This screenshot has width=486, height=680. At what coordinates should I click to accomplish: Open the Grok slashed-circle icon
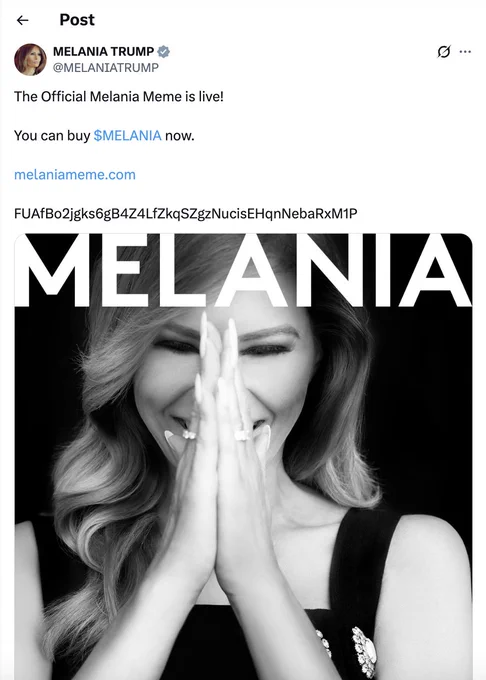click(x=444, y=52)
